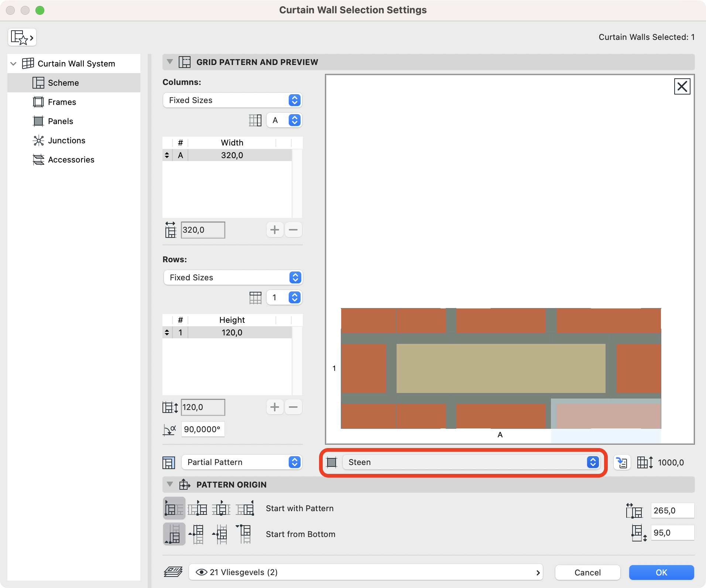This screenshot has height=588, width=706.
Task: Open the row selector dropdown 1
Action: (284, 297)
